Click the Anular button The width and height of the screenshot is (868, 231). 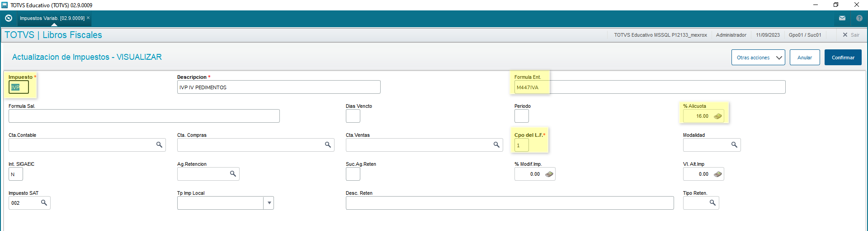[805, 58]
